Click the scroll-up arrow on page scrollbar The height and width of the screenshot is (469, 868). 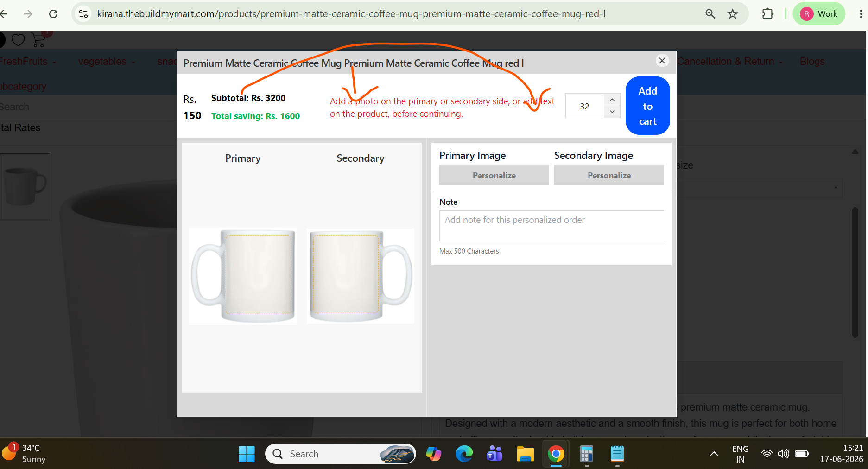click(x=855, y=152)
